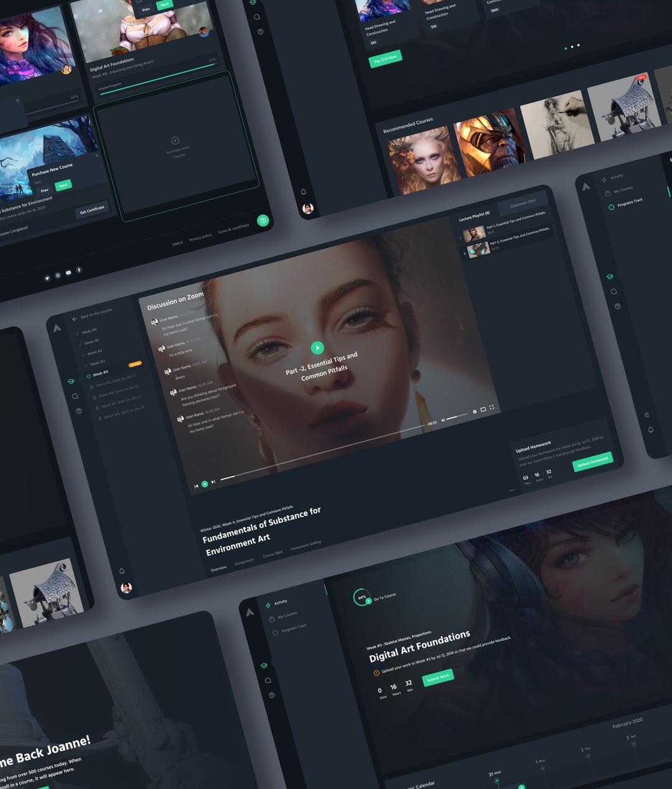Open the Course Q&A tab
The image size is (672, 789).
tap(273, 554)
